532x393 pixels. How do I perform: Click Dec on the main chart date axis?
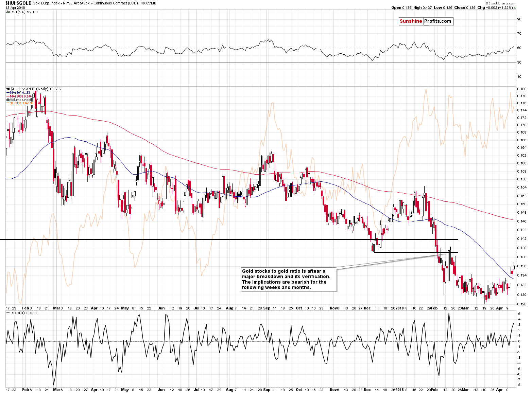(x=367, y=308)
